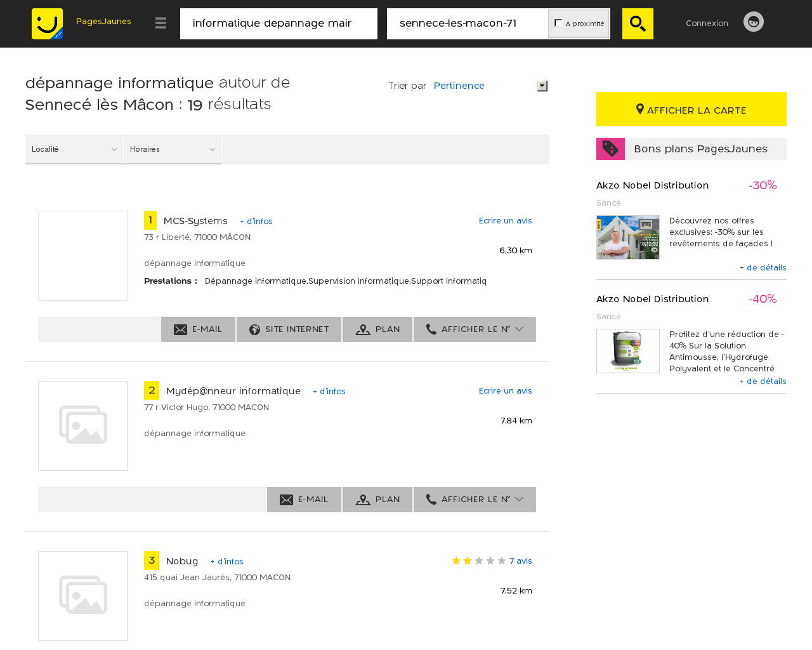Click the PagesJaunes smiley logo

click(47, 23)
